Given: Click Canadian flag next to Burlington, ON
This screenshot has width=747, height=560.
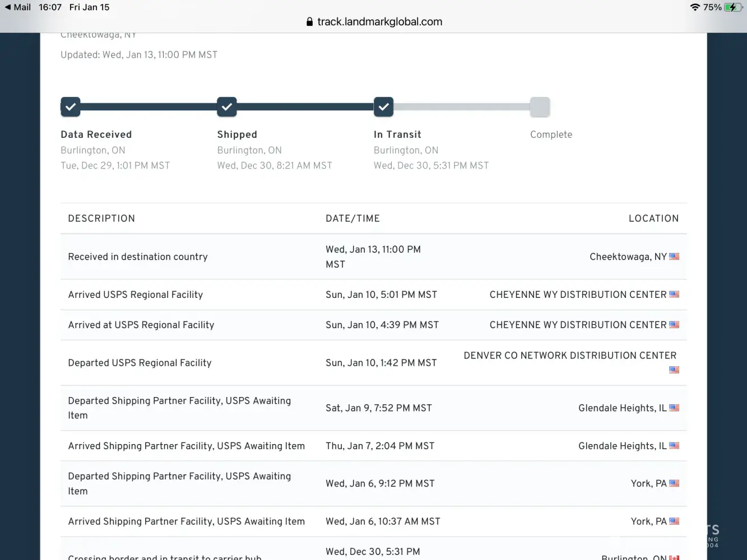Looking at the screenshot, I should tap(674, 557).
